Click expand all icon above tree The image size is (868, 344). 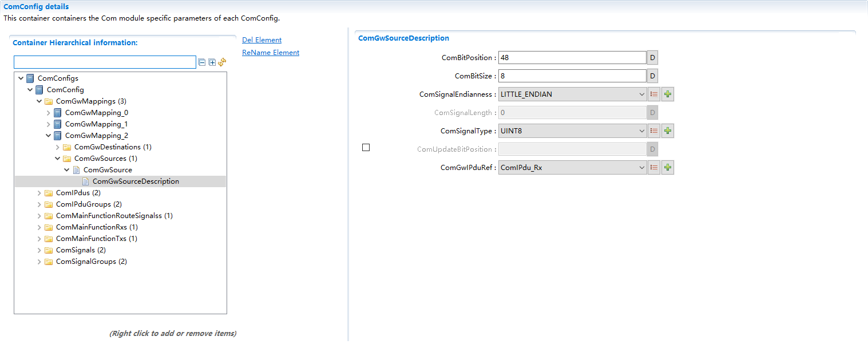(x=212, y=62)
